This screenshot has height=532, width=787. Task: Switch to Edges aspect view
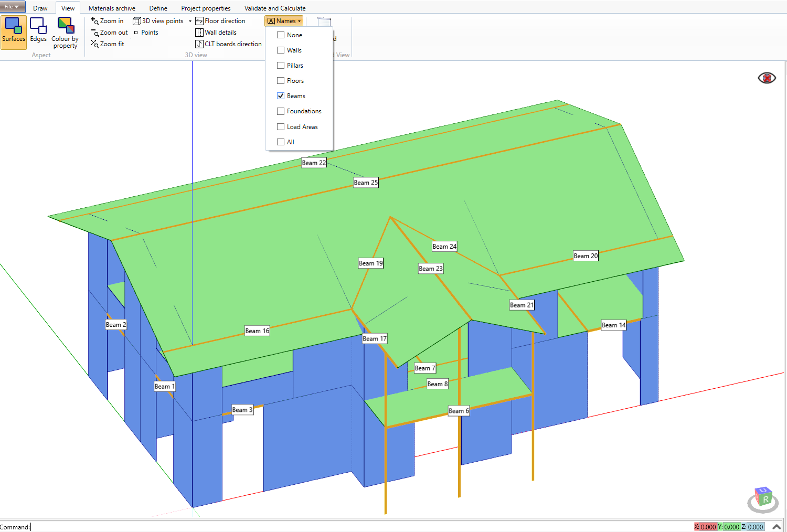38,30
